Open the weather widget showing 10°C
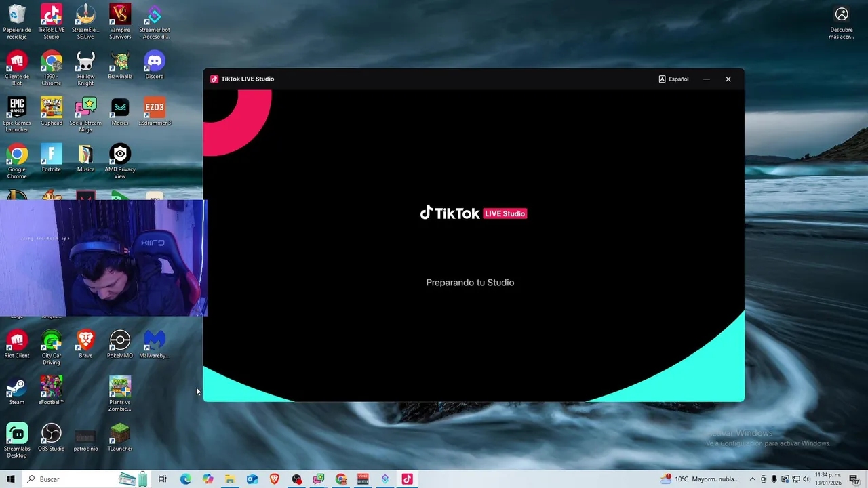The height and width of the screenshot is (488, 868). (701, 479)
